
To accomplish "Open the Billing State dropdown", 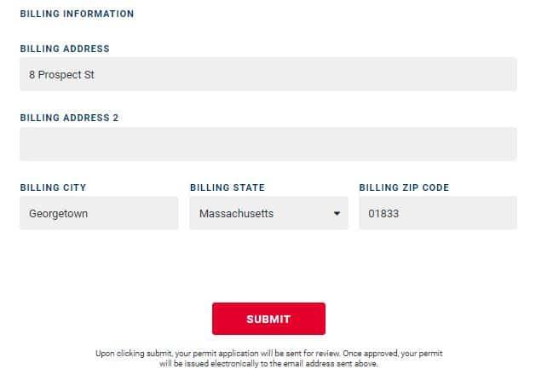I will (x=268, y=213).
